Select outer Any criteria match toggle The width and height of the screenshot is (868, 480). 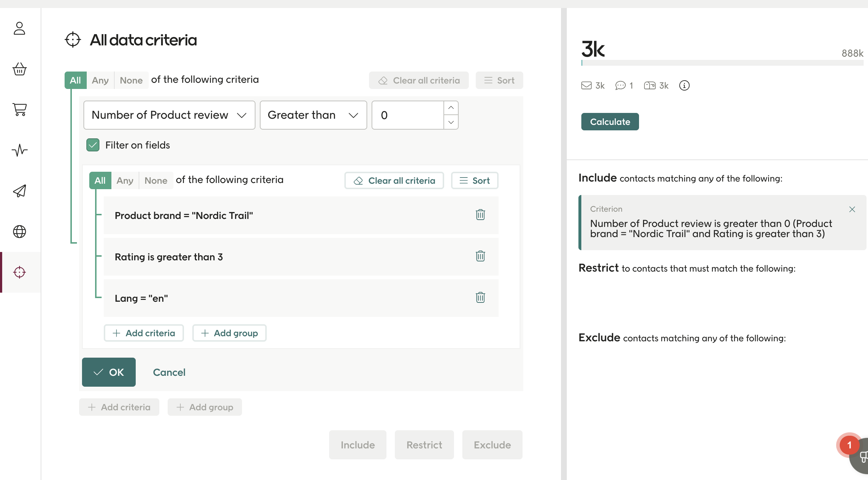coord(101,80)
